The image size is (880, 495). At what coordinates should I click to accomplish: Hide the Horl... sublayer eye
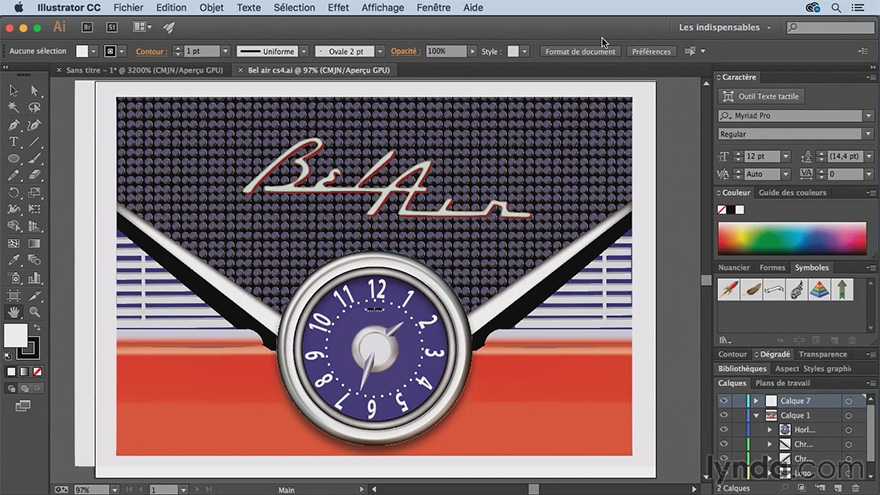point(724,430)
